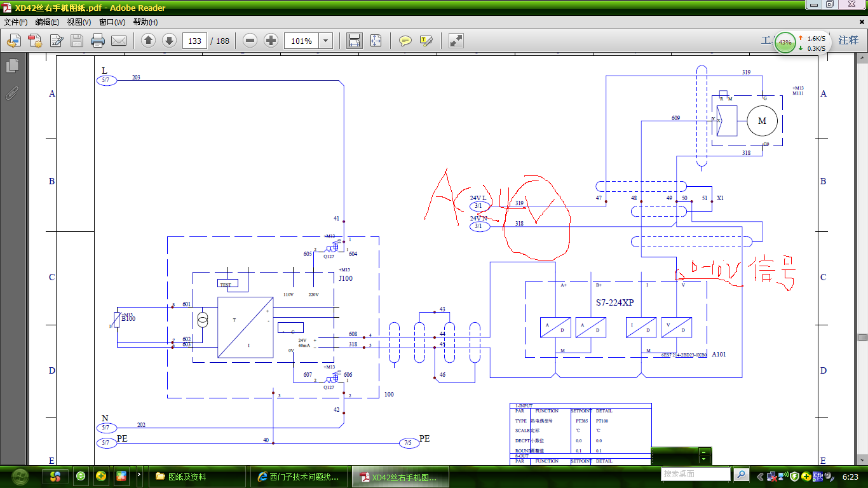This screenshot has width=868, height=488.
Task: Enable fit width scrolling mode
Action: (x=355, y=41)
